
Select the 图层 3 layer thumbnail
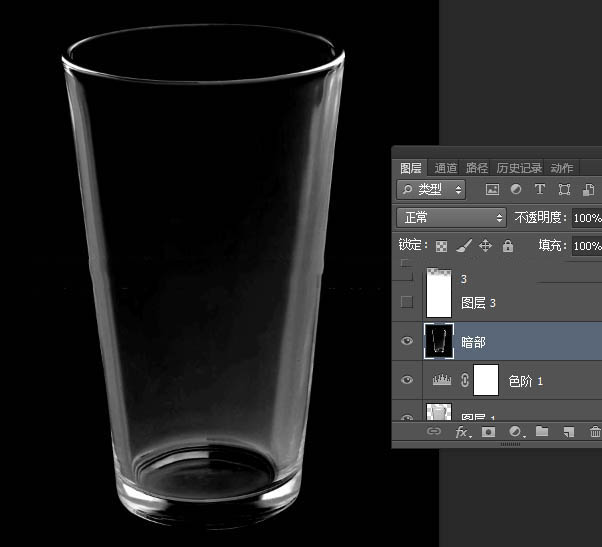[x=439, y=293]
